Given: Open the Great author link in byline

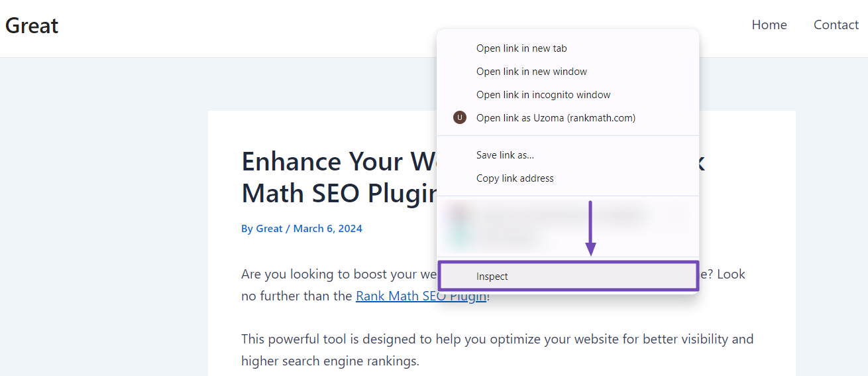Looking at the screenshot, I should coord(270,228).
